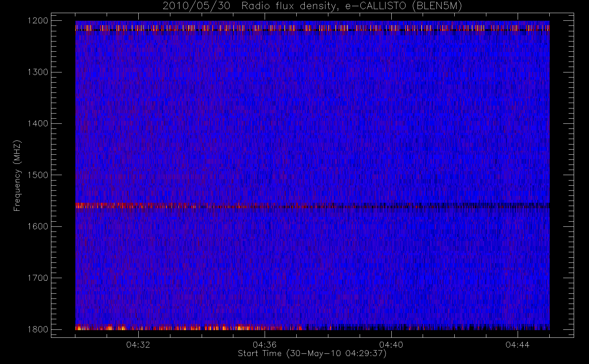Click the plot title '2010/05/30 Radio flux density'
The width and height of the screenshot is (589, 364).
pos(312,6)
